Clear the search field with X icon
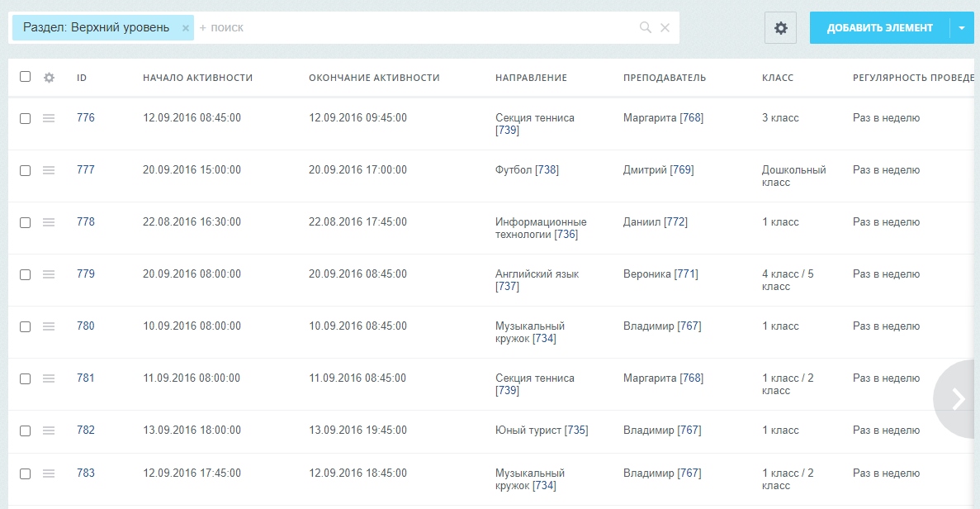The height and width of the screenshot is (509, 980). pyautogui.click(x=665, y=27)
